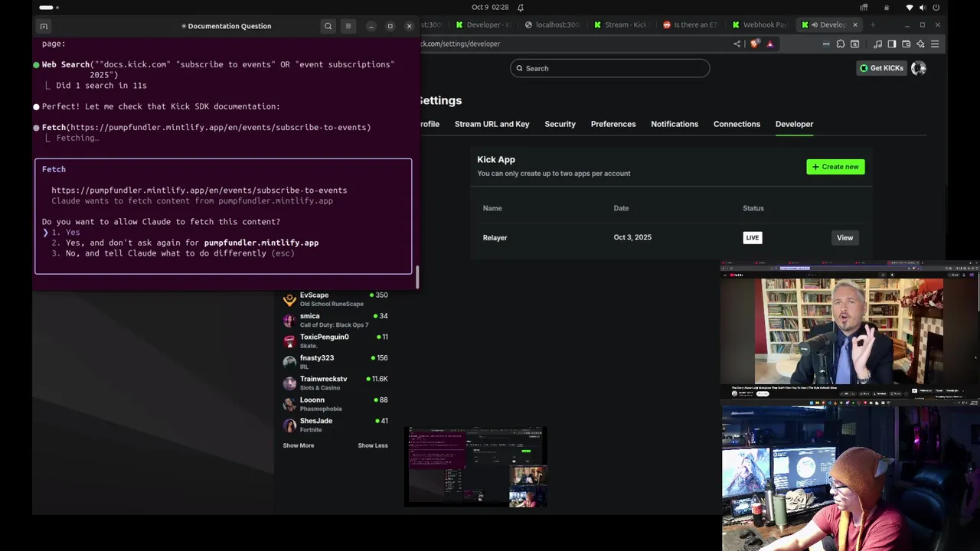Image resolution: width=980 pixels, height=551 pixels.
Task: Click Relayer app name
Action: coord(495,237)
